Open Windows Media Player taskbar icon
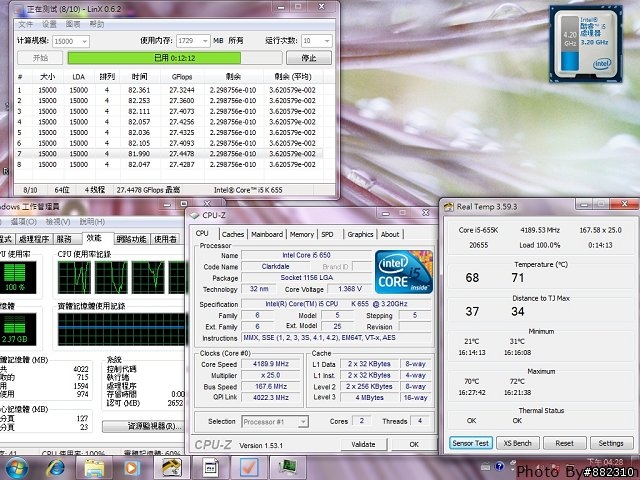This screenshot has width=640, height=480. click(x=131, y=468)
